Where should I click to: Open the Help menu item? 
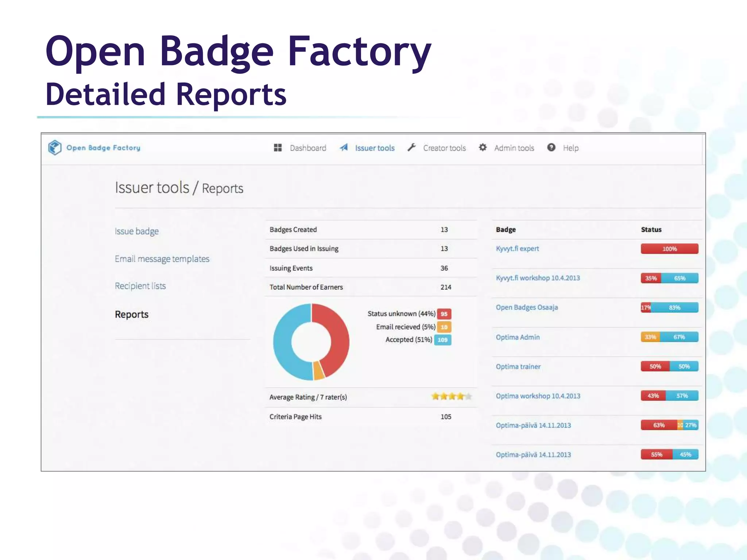570,148
